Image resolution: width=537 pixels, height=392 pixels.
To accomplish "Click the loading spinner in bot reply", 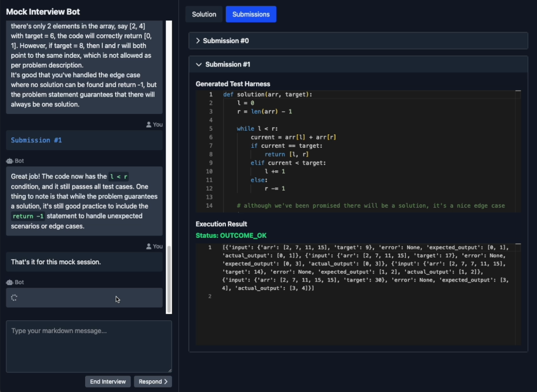I will point(14,297).
